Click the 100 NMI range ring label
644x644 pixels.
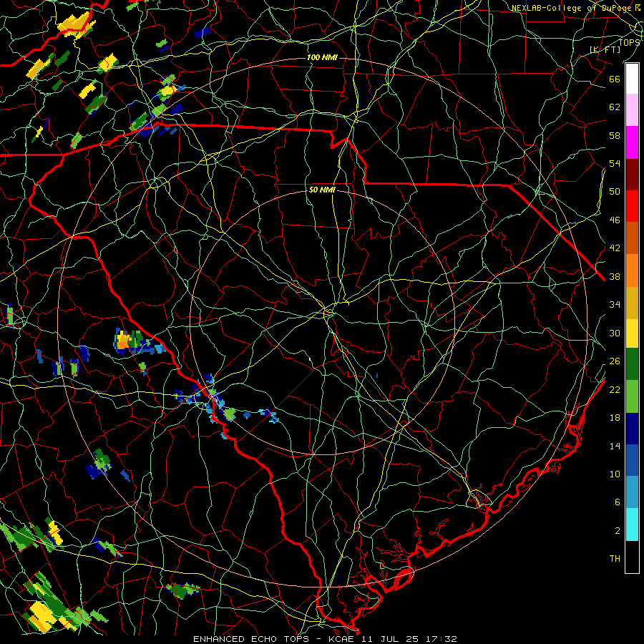(x=322, y=57)
